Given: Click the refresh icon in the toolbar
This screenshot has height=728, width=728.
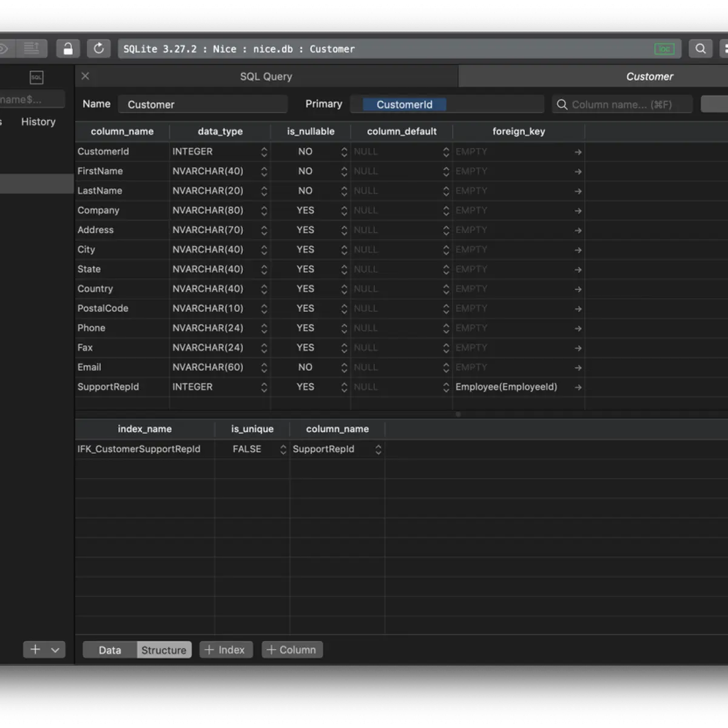Looking at the screenshot, I should tap(99, 49).
